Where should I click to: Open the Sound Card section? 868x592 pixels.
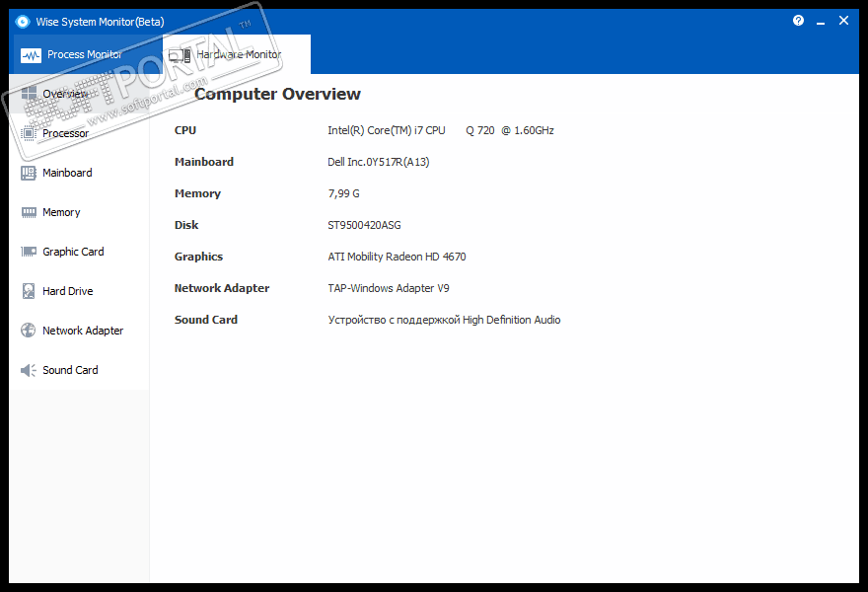pos(79,370)
